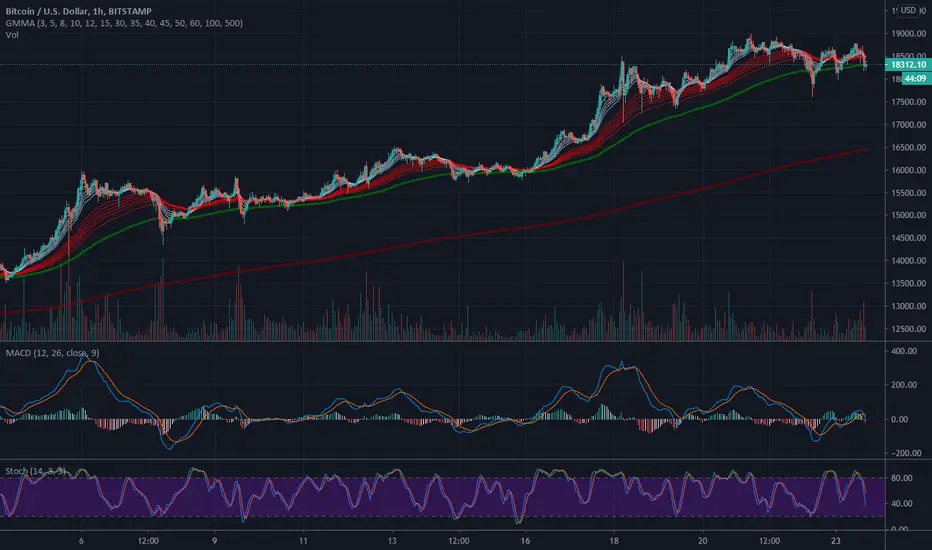Click date label 16 on time axis
Image resolution: width=932 pixels, height=550 pixels.
pyautogui.click(x=525, y=541)
